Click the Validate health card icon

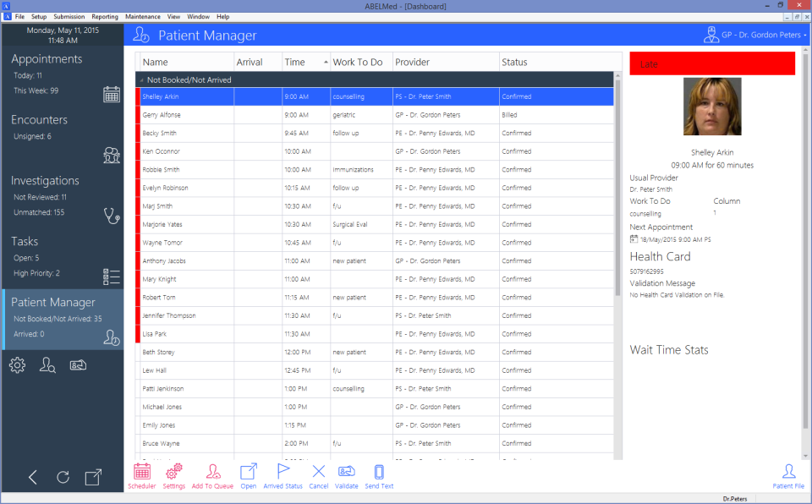pyautogui.click(x=346, y=474)
